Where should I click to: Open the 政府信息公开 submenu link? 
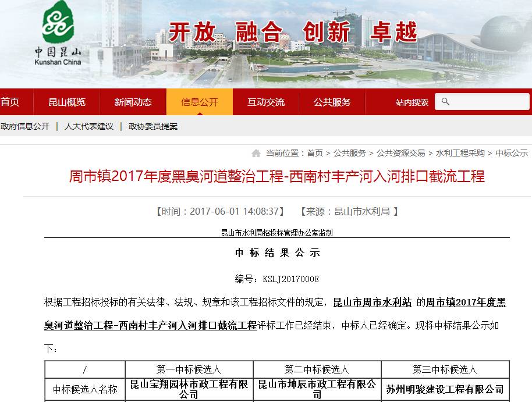(25, 127)
